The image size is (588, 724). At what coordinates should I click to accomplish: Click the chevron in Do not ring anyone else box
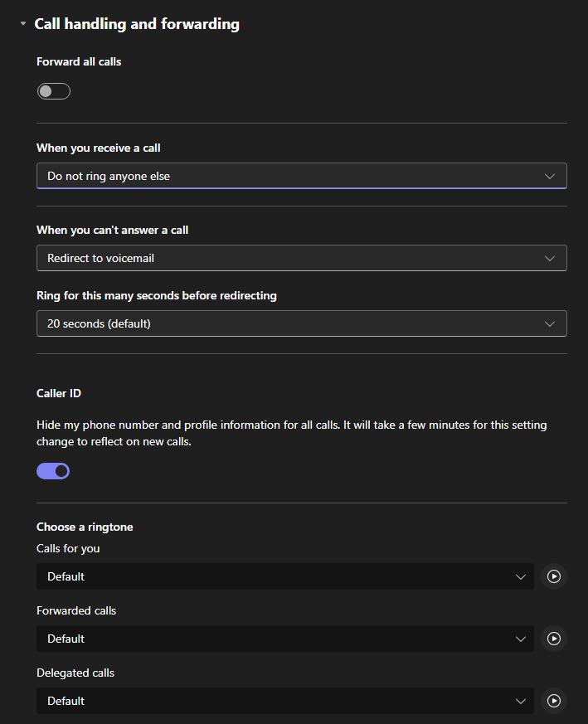point(550,176)
